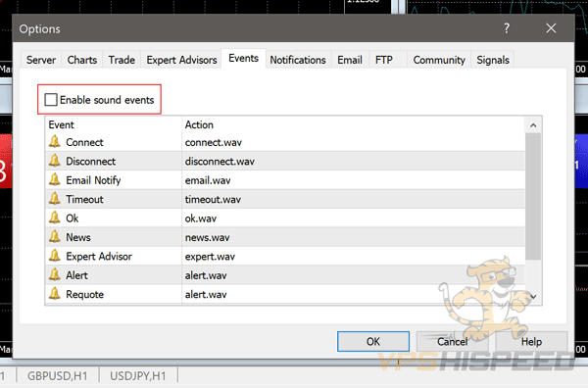Click the bell icon beside Requote

(x=55, y=294)
